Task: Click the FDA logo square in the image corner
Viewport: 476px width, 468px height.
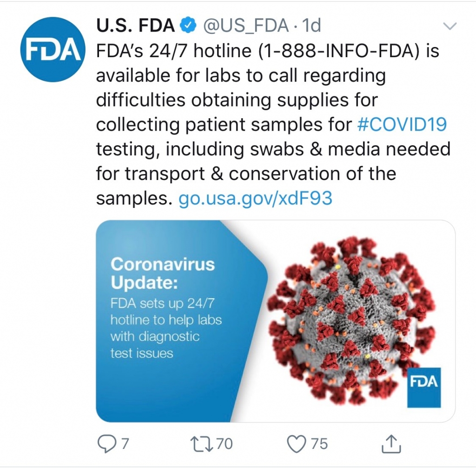Action: pos(423,387)
